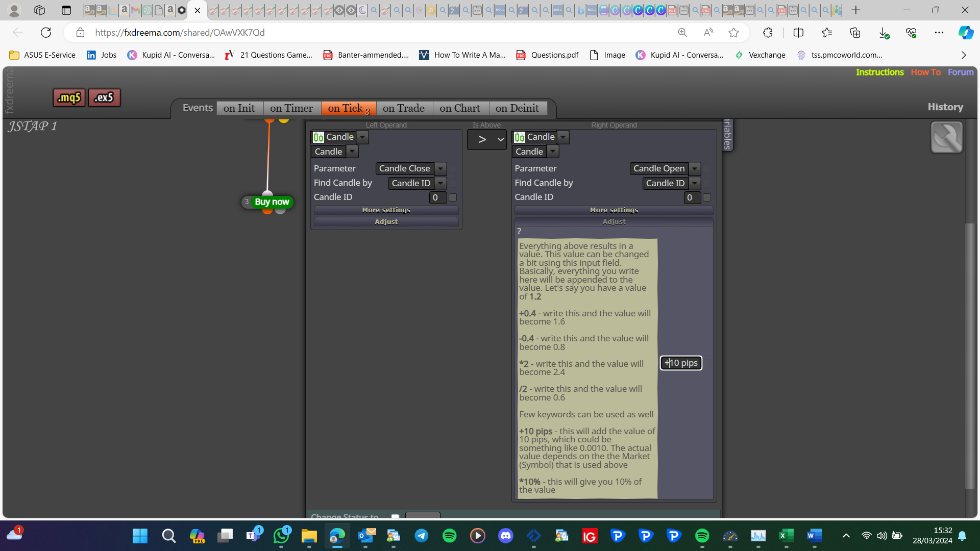This screenshot has width=980, height=551.
Task: Click the page vertical scrollbar
Action: (970, 356)
